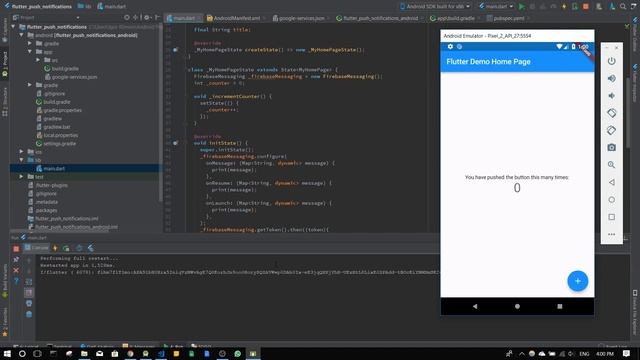Expand the src folder under app
This screenshot has height=360, width=640.
tap(38, 60)
